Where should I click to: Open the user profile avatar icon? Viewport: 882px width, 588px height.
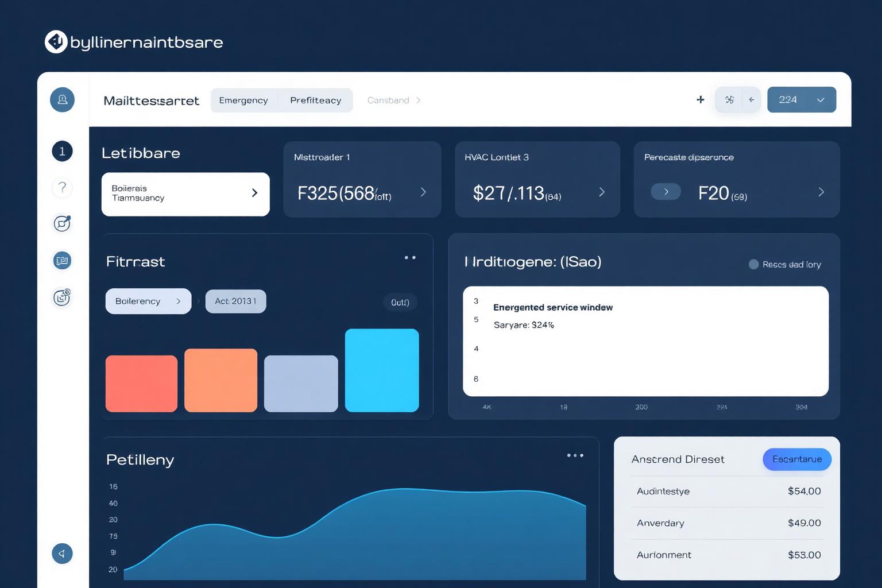click(62, 100)
